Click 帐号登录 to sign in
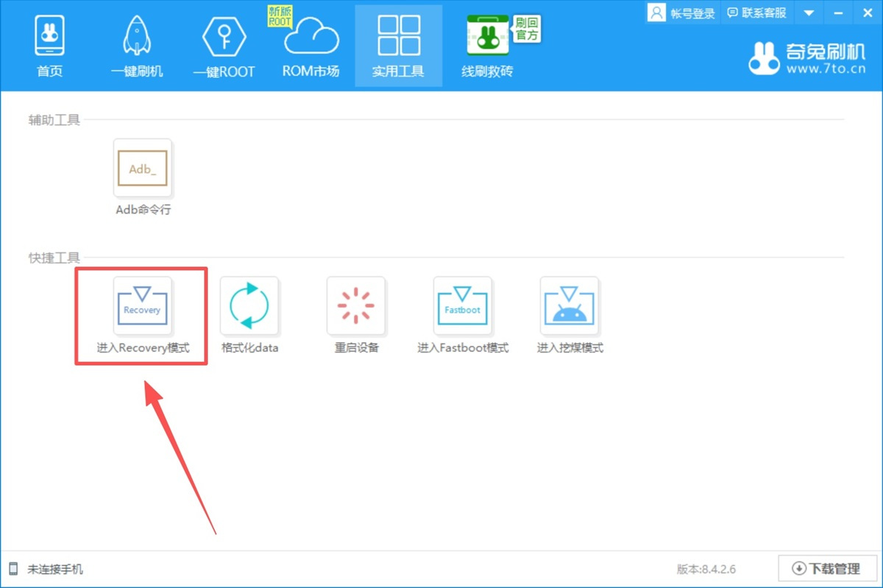 (682, 13)
